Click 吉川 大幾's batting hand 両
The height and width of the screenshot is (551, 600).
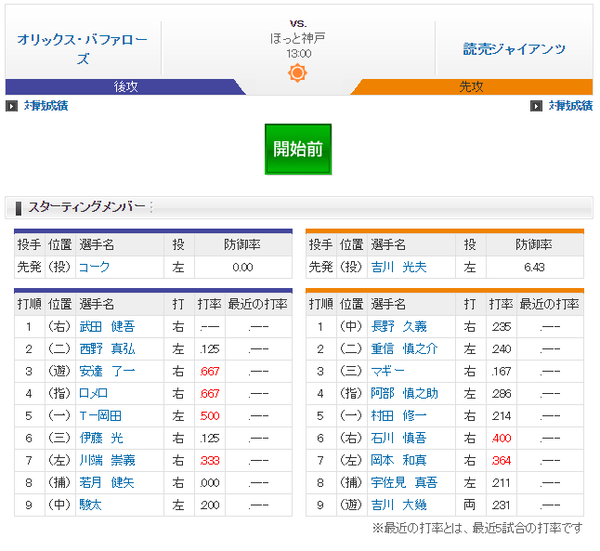point(470,505)
